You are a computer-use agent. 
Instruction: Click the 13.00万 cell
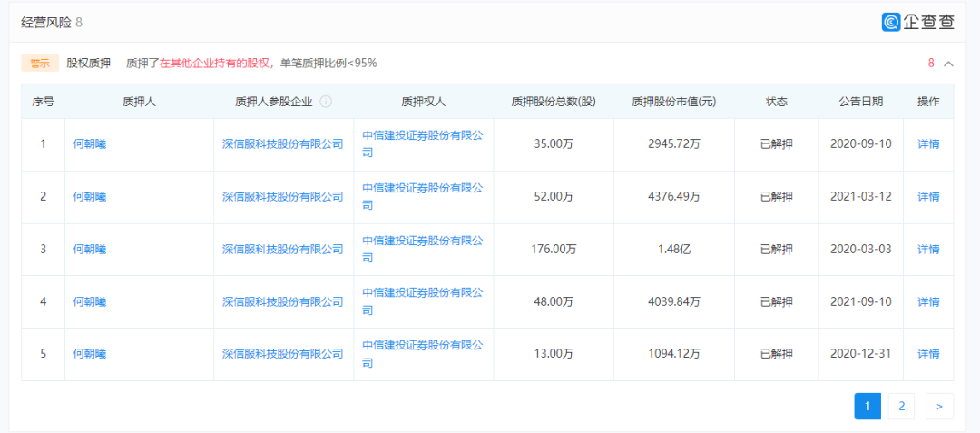coord(554,354)
